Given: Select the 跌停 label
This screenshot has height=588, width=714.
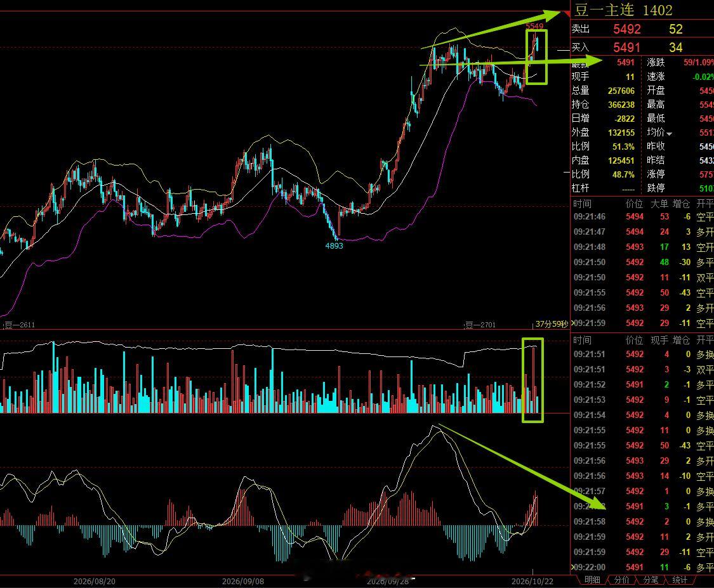Looking at the screenshot, I should coord(656,188).
